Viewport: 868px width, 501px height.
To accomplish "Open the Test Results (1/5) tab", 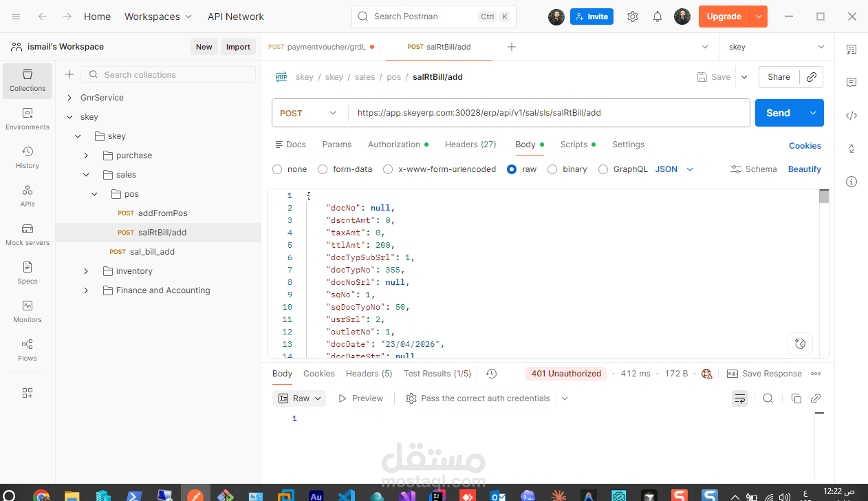I will pyautogui.click(x=437, y=374).
